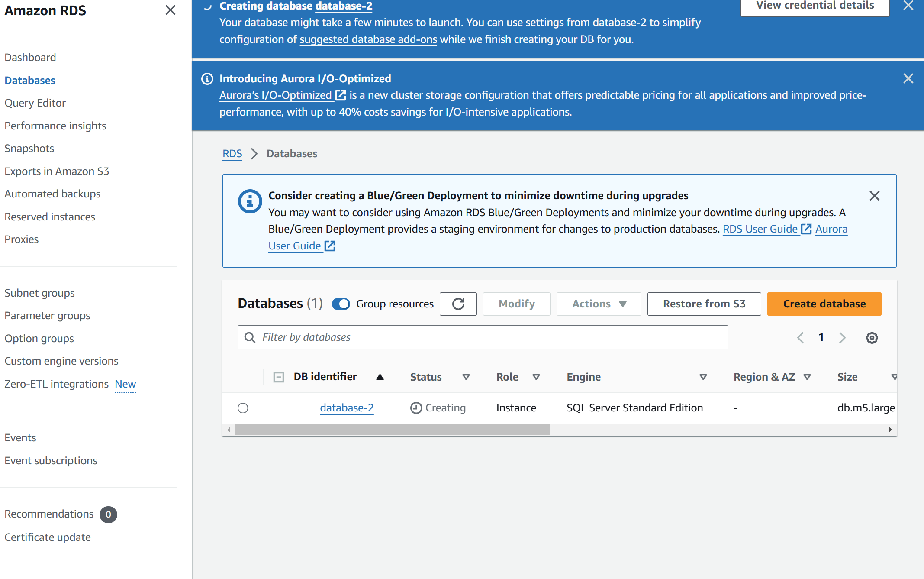Open Exports in Amazon S3
Screen dimensions: 924x579
click(x=57, y=171)
